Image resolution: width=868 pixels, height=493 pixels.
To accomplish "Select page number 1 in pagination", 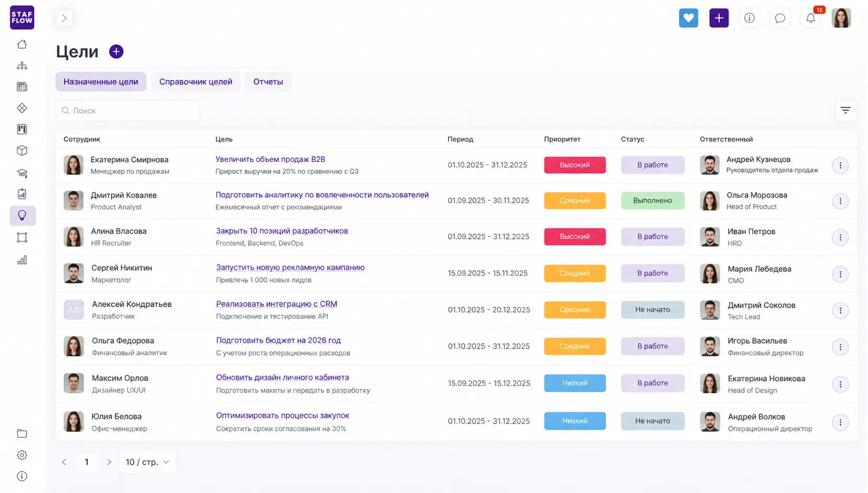I will [x=87, y=462].
